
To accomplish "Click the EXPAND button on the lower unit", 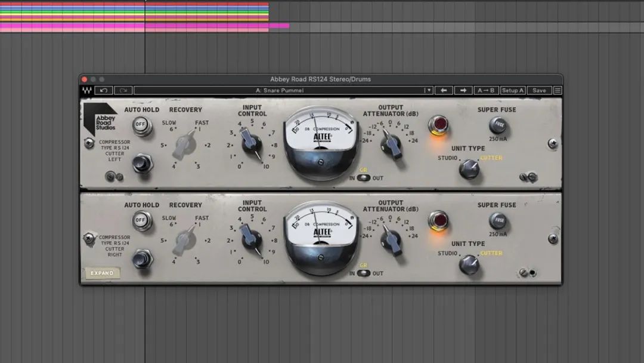I will (102, 273).
